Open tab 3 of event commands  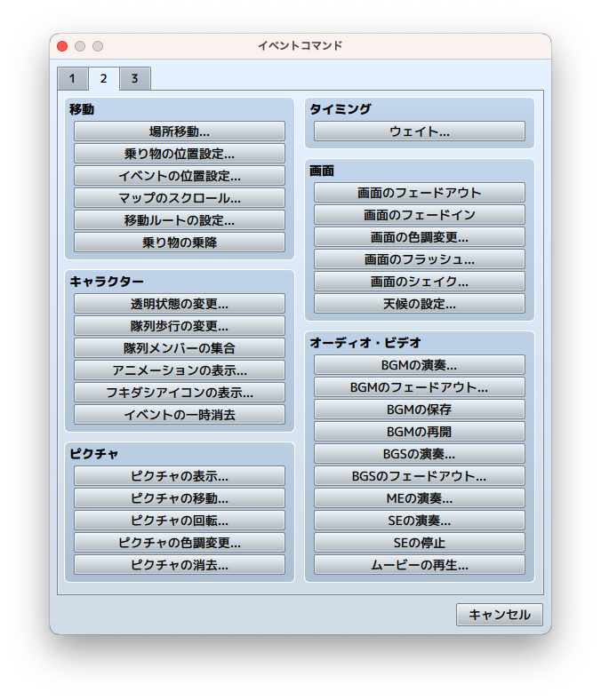[135, 79]
